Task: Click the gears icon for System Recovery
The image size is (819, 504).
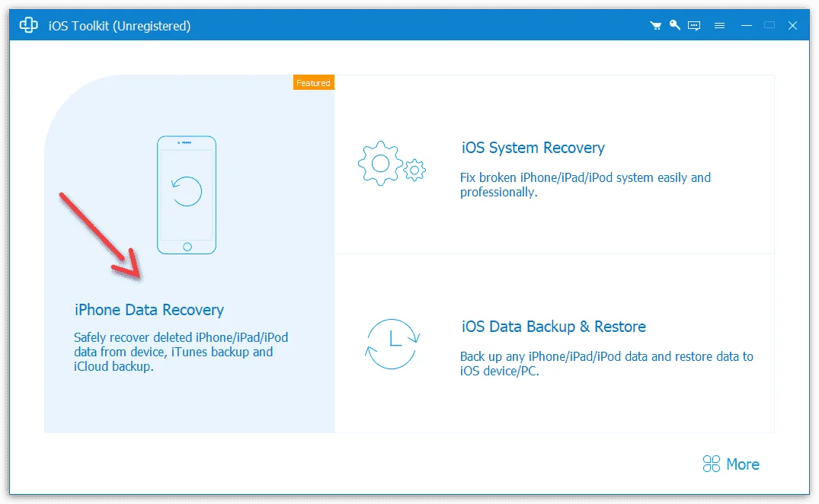Action: (392, 163)
